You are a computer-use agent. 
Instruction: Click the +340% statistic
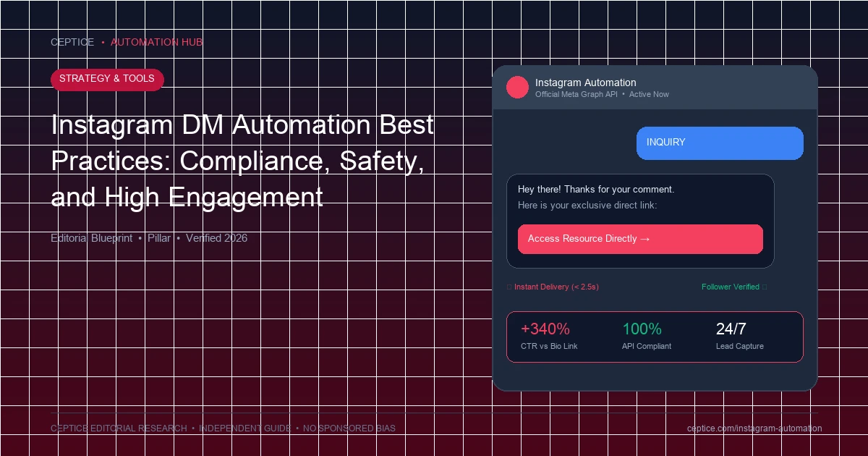tap(545, 329)
